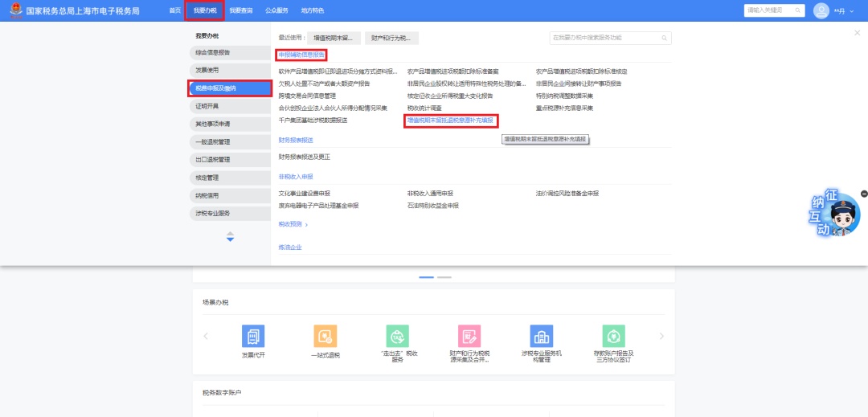Expand 税收预测 section chevron
Viewport: 868px width, 417px height.
[306, 225]
